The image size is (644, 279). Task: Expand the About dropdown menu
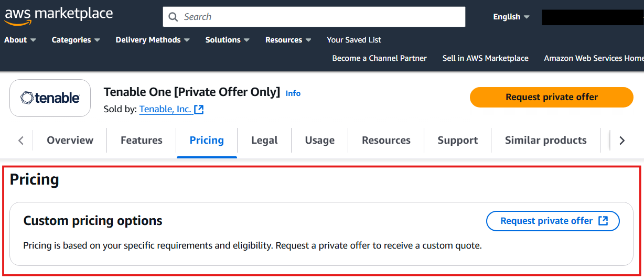(x=20, y=40)
